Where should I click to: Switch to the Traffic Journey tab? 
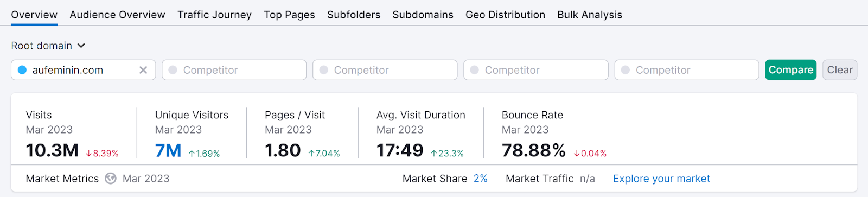coord(215,15)
